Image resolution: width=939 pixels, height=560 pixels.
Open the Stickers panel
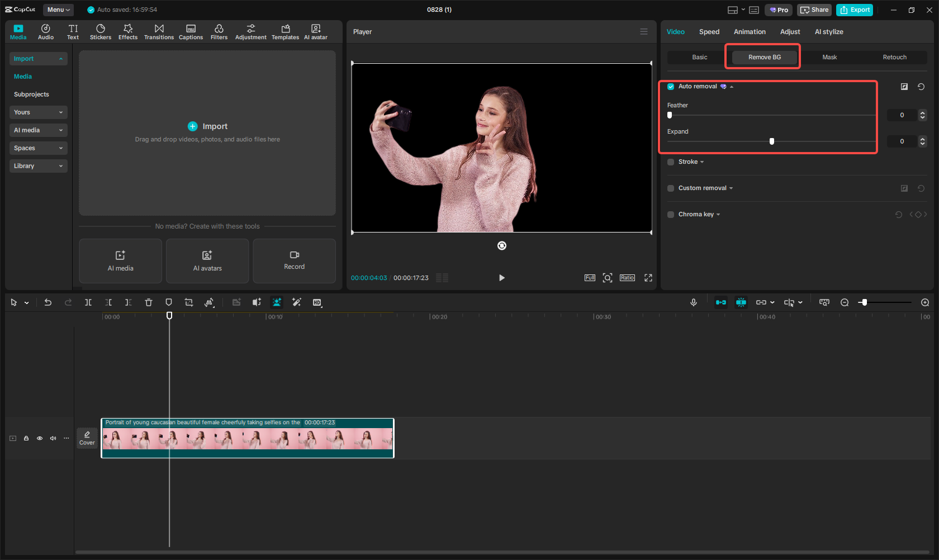pos(101,32)
